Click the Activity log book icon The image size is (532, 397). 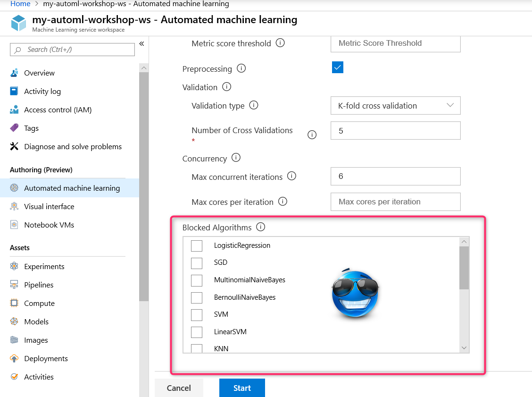coord(14,91)
